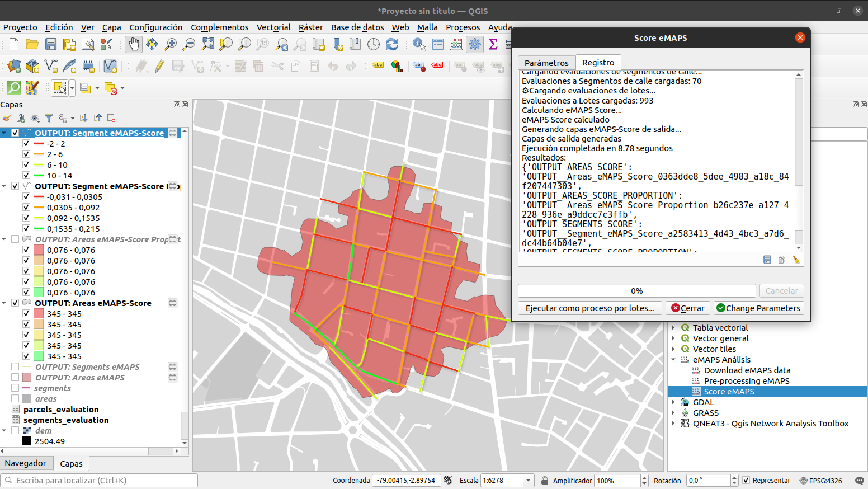Viewport: 868px width, 489px height.
Task: Uncheck the OUTPUT: Areas eMAPS-Score layer
Action: (x=15, y=303)
